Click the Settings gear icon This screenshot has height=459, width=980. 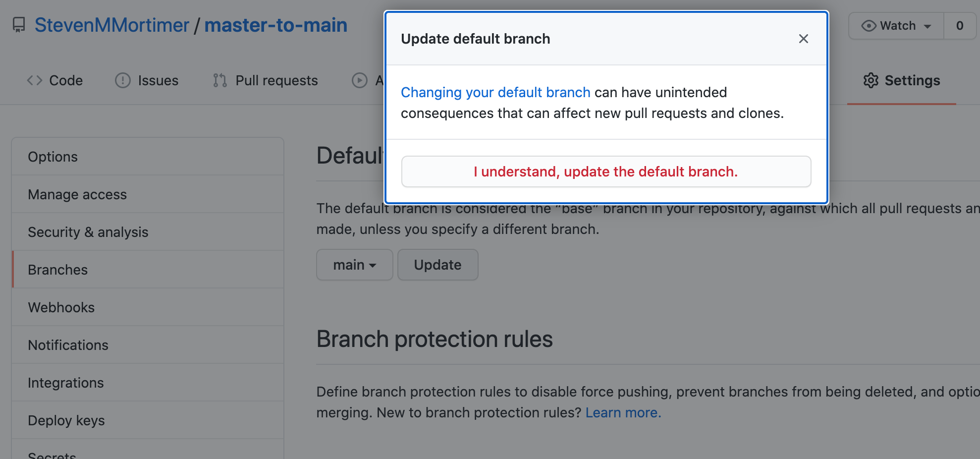tap(871, 80)
